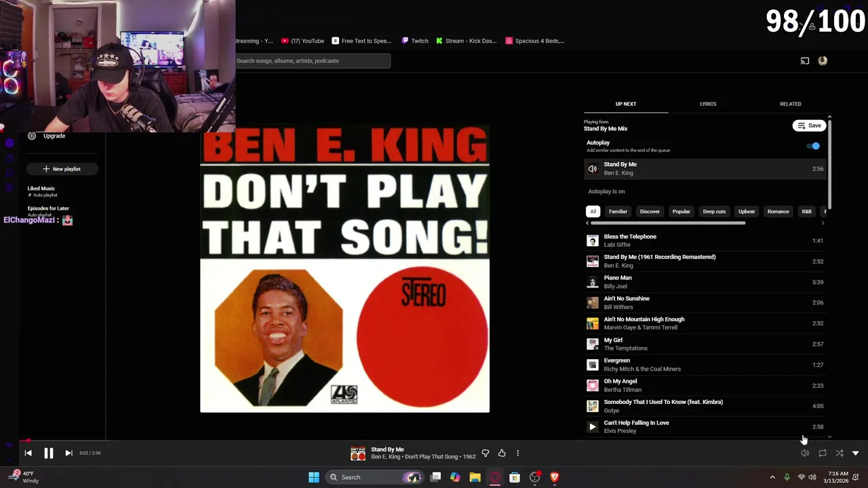Select the Upbeat filter chip
868x488 pixels.
pyautogui.click(x=747, y=211)
